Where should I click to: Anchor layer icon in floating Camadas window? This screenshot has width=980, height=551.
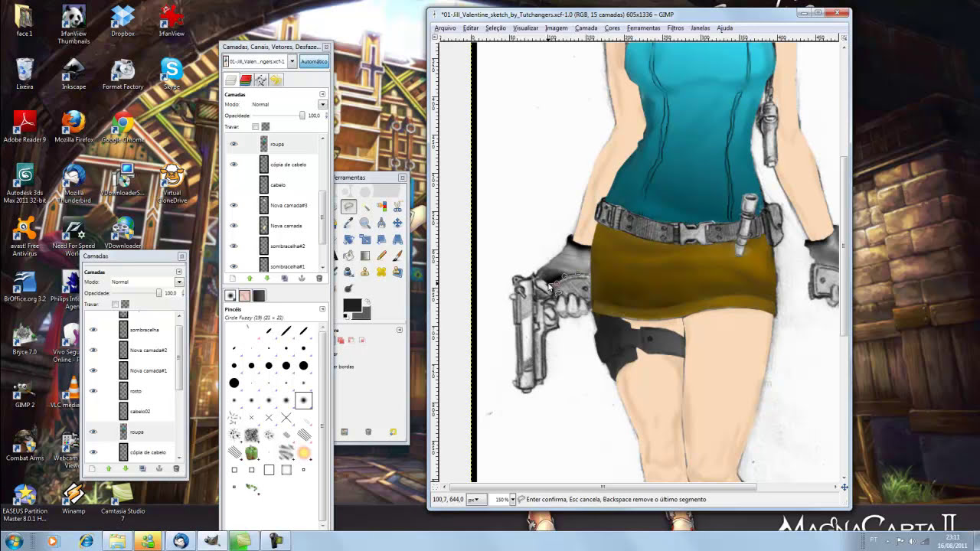click(x=158, y=468)
